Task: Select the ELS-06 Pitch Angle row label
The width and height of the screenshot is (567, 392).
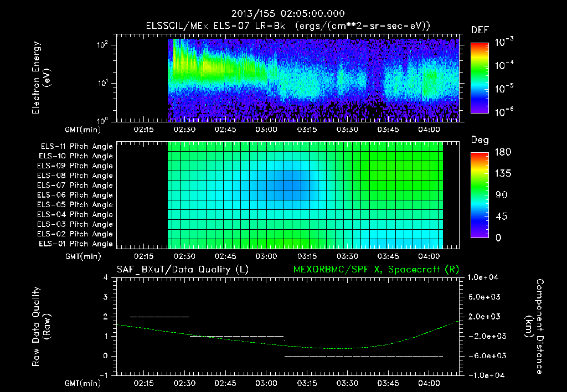Action: point(75,195)
